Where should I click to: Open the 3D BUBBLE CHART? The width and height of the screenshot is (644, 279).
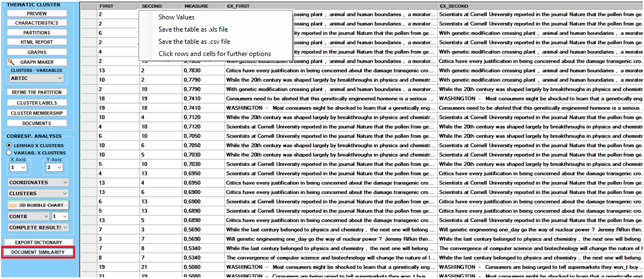click(x=38, y=205)
